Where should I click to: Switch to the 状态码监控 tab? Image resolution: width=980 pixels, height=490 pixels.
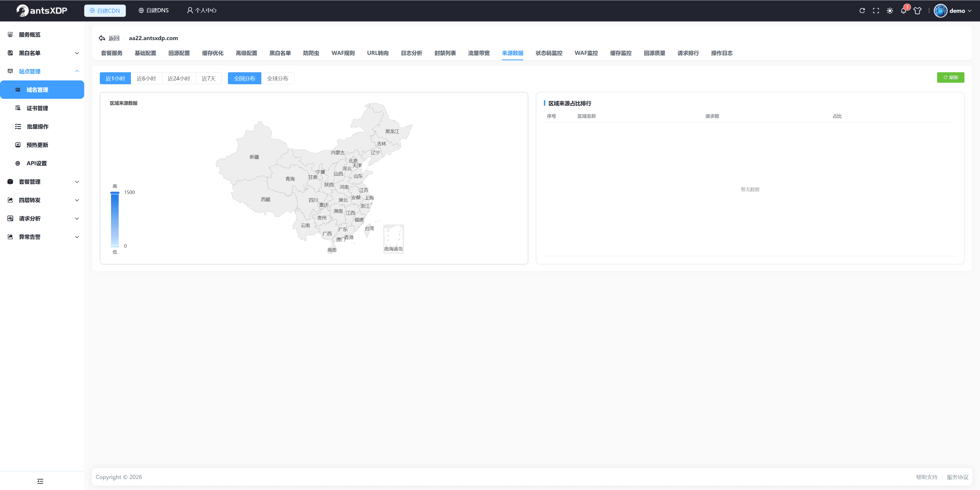click(x=549, y=53)
